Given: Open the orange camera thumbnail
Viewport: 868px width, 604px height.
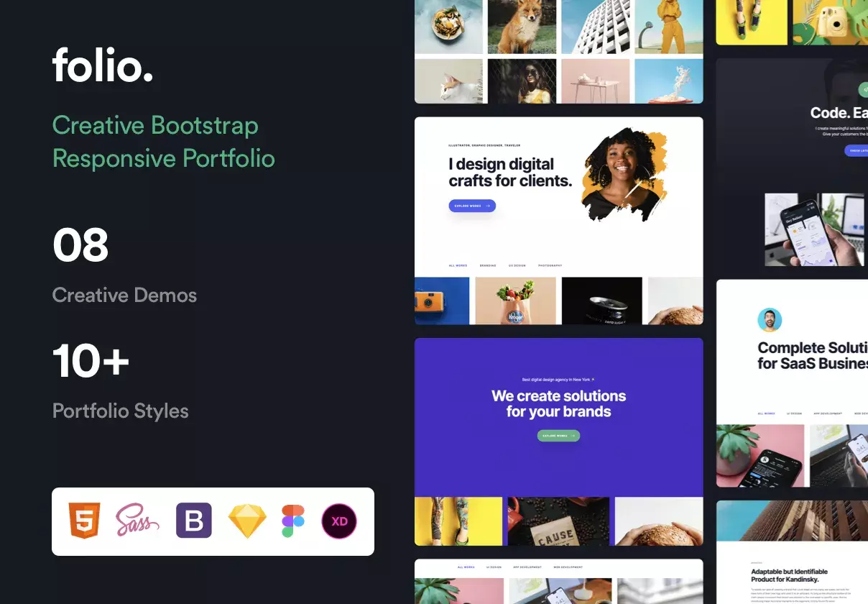Looking at the screenshot, I should 441,301.
